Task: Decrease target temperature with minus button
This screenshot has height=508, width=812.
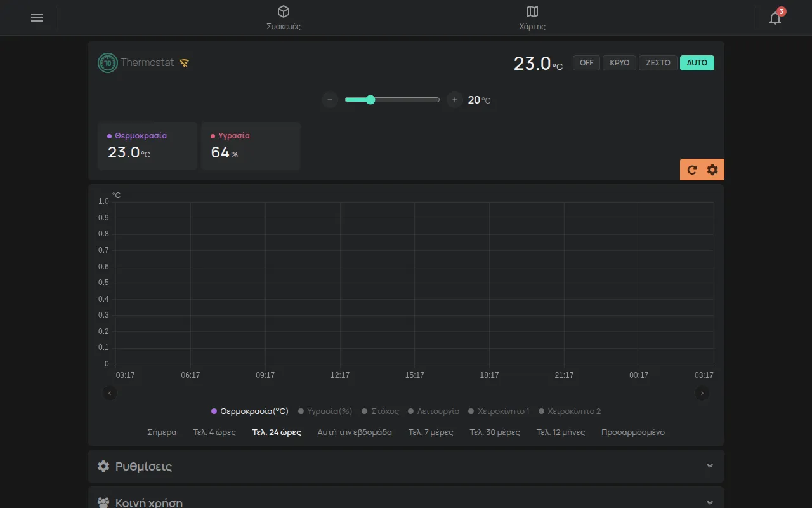Action: tap(330, 100)
